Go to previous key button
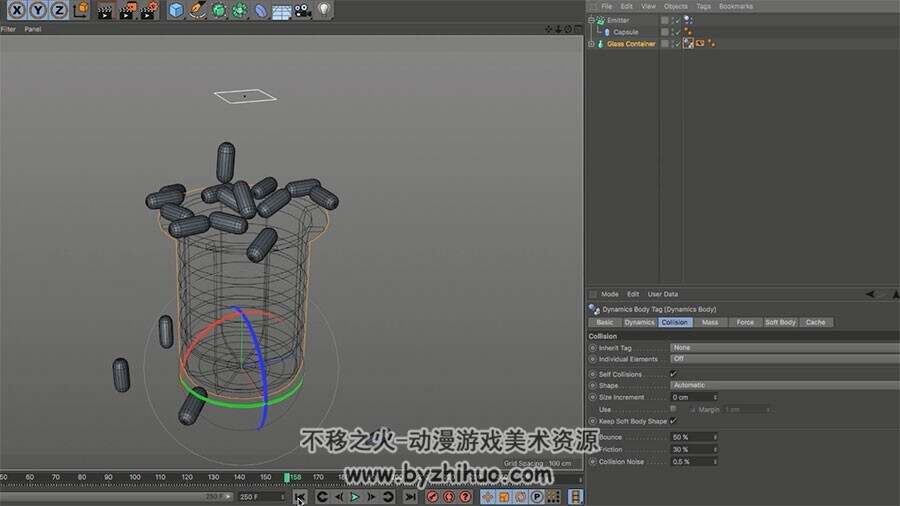 coord(322,497)
